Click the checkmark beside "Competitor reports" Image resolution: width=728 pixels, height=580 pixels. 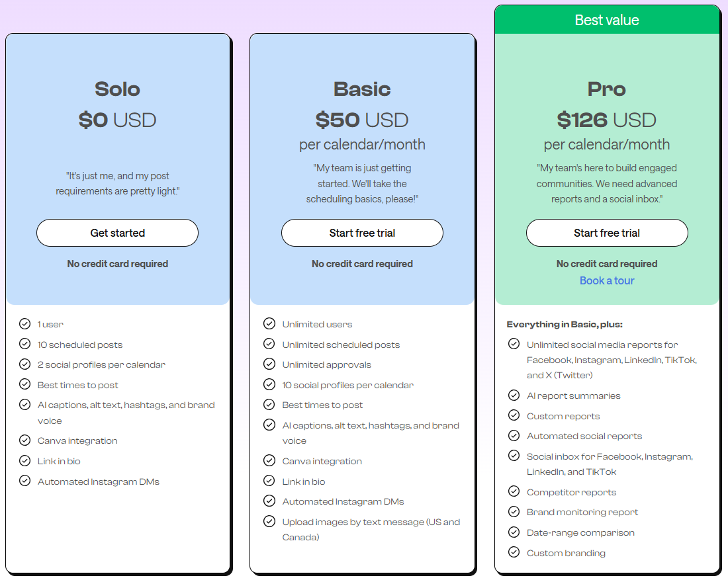tap(514, 491)
